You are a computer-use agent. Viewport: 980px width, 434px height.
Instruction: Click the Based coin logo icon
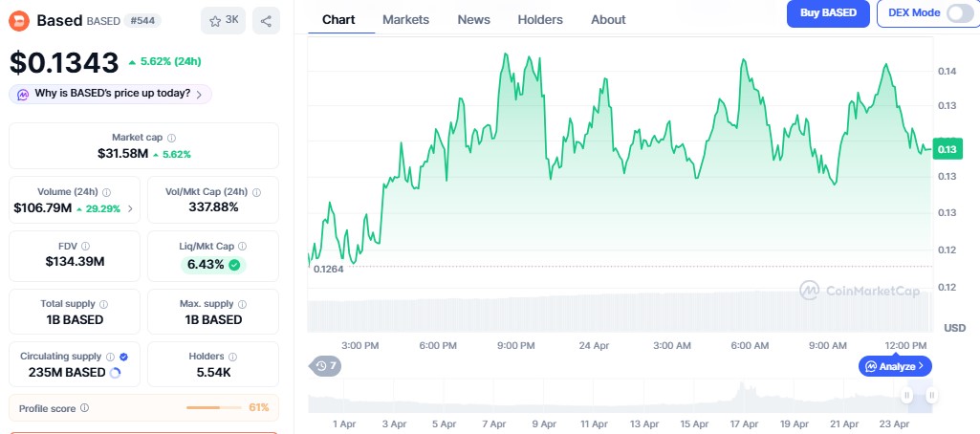(19, 21)
